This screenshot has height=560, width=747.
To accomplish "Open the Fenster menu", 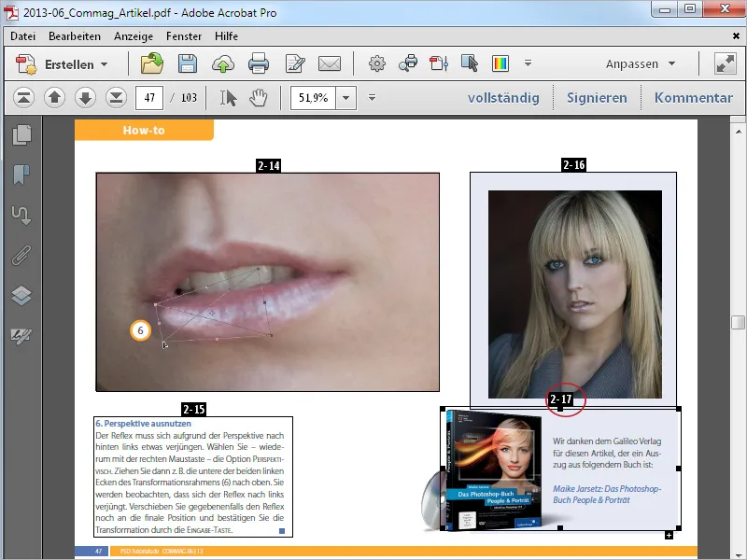I will pyautogui.click(x=184, y=36).
